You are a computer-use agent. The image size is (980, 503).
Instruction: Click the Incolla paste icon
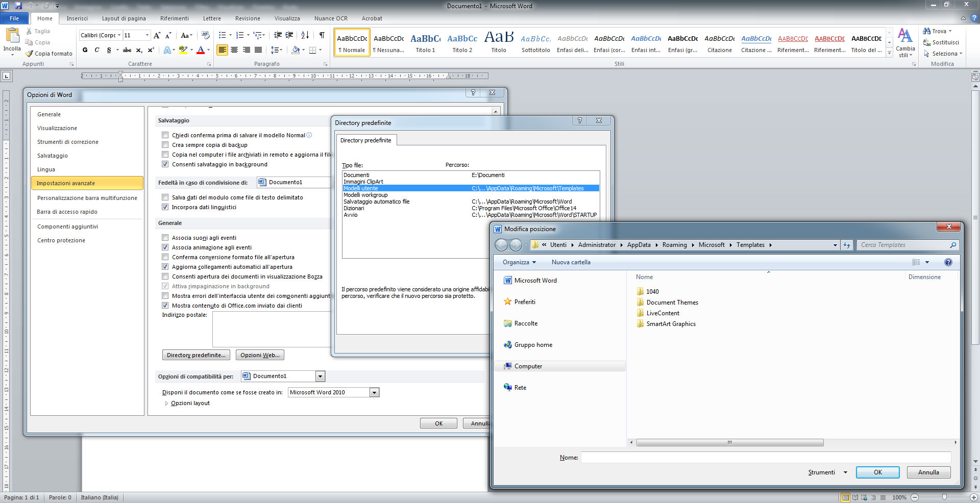12,36
